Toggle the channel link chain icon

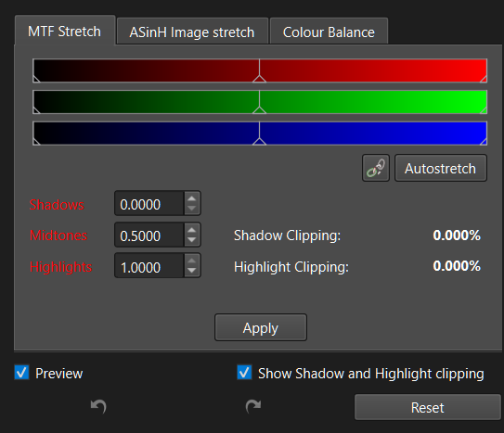[x=376, y=168]
